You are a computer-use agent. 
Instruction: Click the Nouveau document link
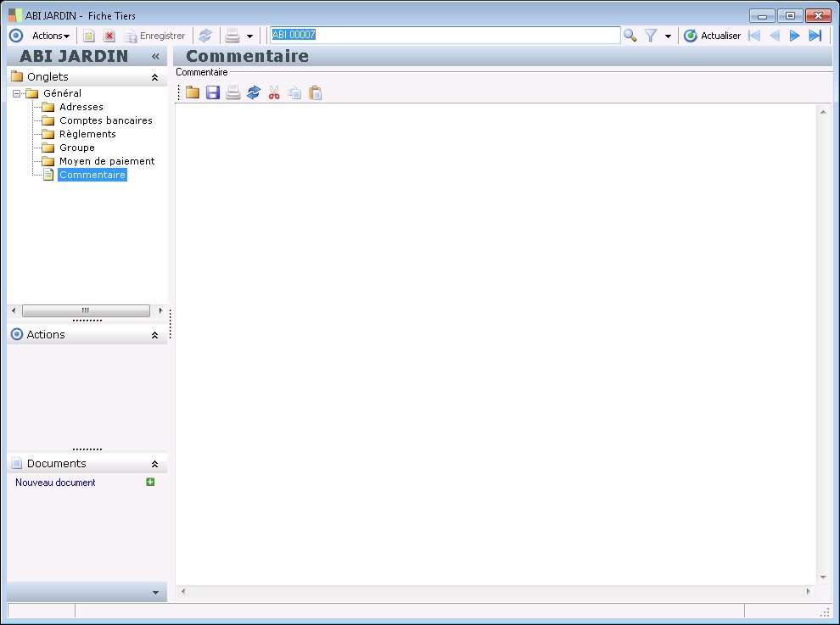55,483
